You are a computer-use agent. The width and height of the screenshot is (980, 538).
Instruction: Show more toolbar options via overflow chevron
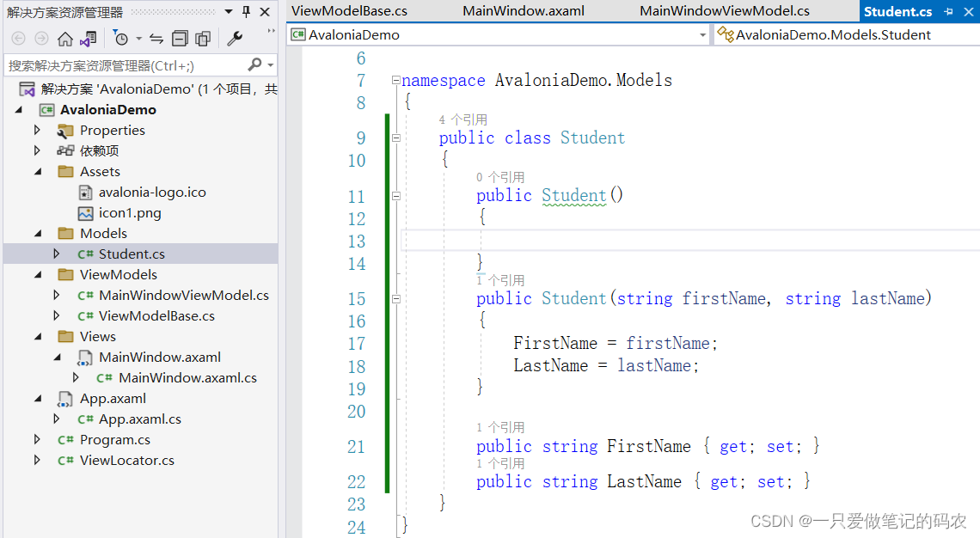click(x=271, y=31)
